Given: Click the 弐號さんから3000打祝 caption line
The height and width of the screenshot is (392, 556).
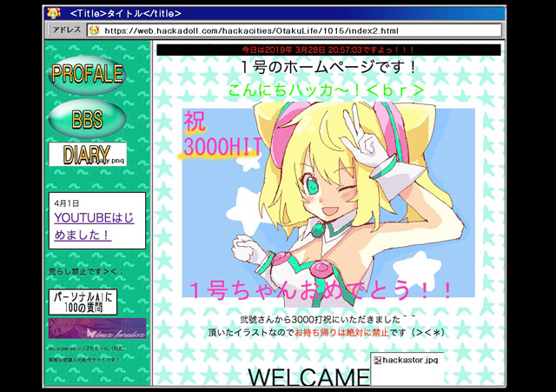Looking at the screenshot, I should tap(328, 319).
